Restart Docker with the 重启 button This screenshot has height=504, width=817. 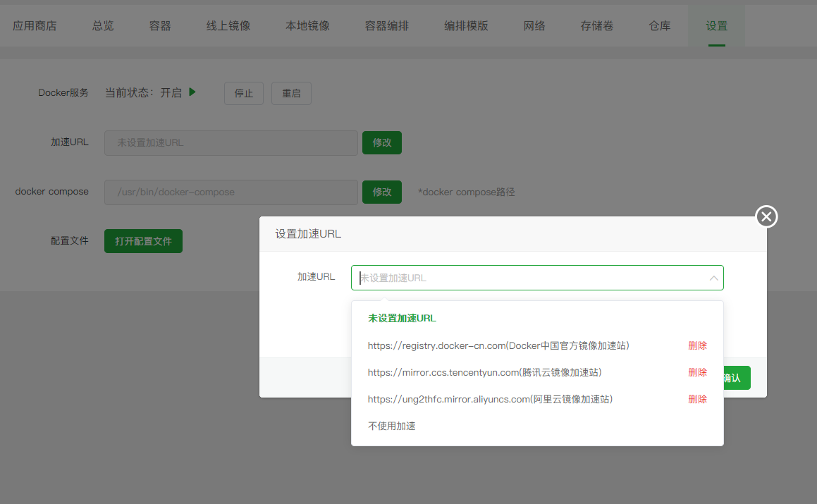[x=291, y=93]
